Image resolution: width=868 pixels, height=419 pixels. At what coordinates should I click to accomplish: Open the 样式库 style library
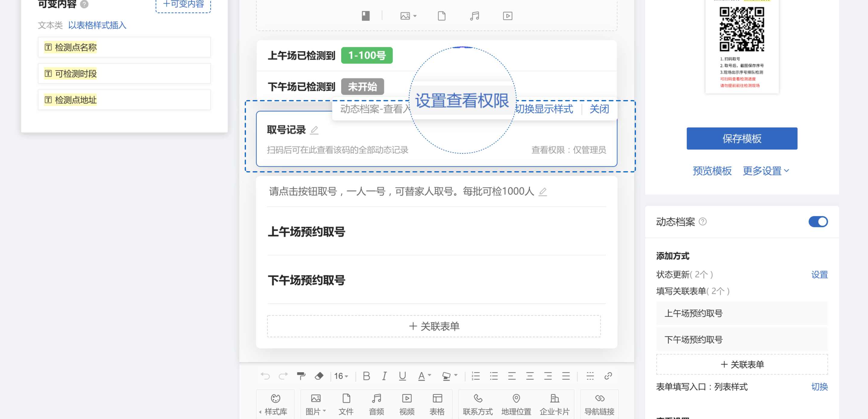click(x=275, y=404)
